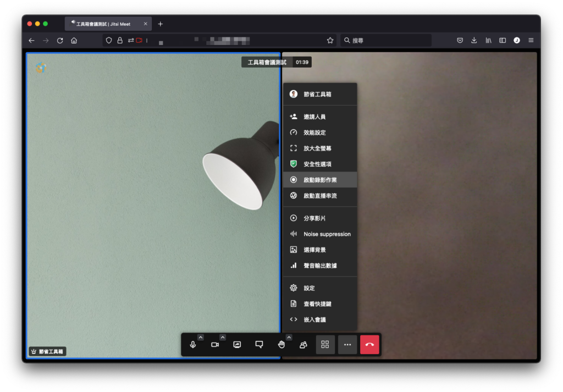Choose 放大全螢幕 to go fullscreen

pyautogui.click(x=320, y=148)
